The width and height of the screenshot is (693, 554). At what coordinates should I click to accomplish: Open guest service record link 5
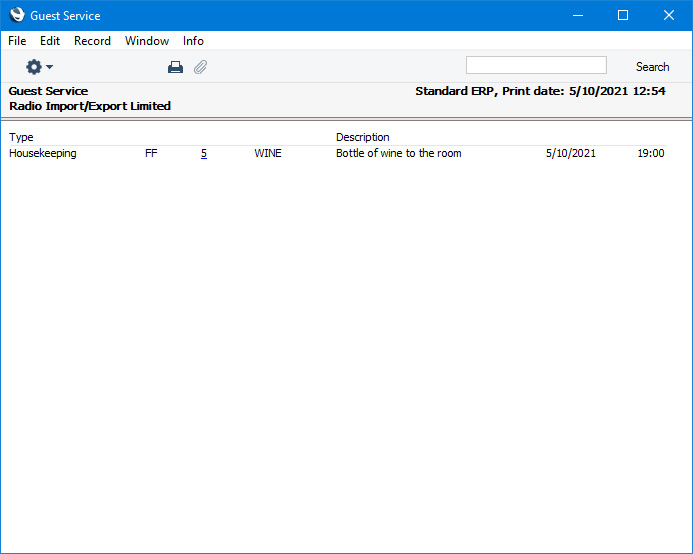(x=204, y=153)
